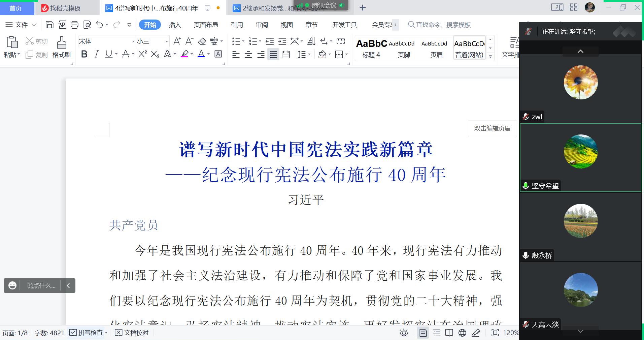This screenshot has width=644, height=340.
Task: Click the print icon in quick toolbar
Action: tap(74, 25)
